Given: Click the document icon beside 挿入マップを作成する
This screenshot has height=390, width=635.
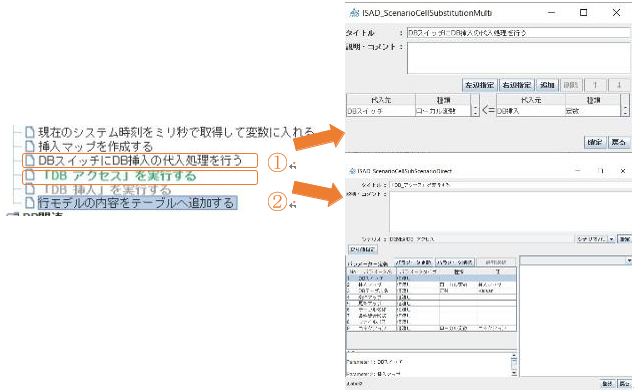Looking at the screenshot, I should point(30,146).
